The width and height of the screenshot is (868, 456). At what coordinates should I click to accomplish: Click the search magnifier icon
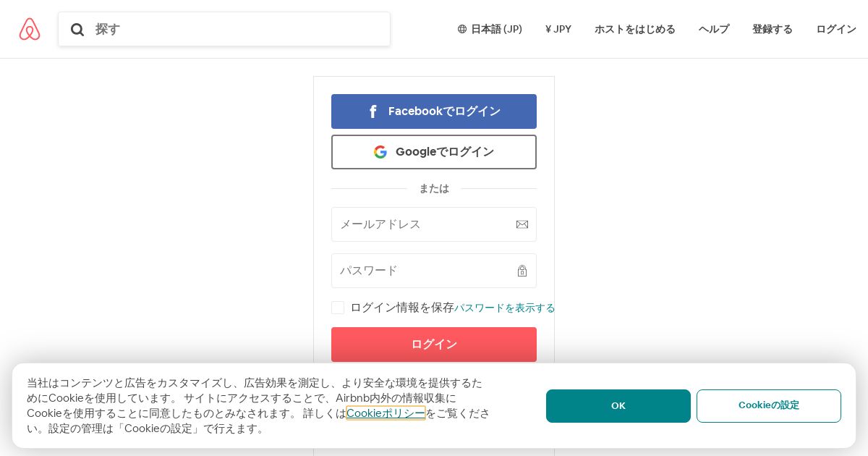pos(77,30)
